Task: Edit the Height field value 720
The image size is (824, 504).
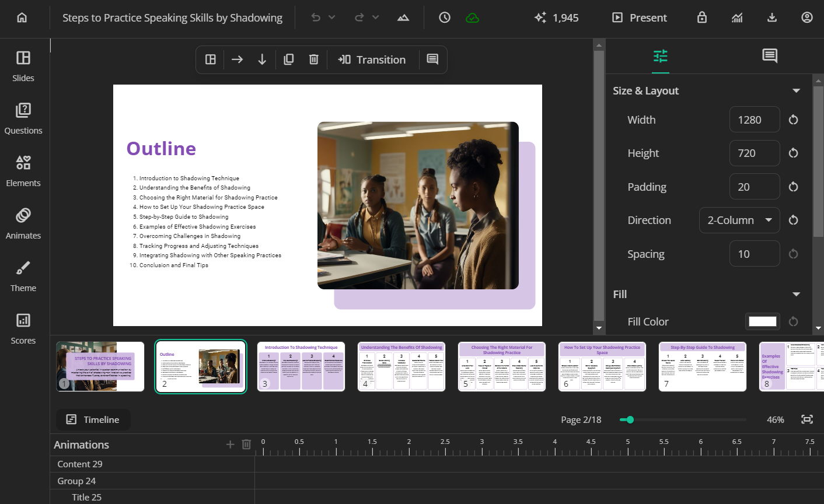Action: point(755,153)
